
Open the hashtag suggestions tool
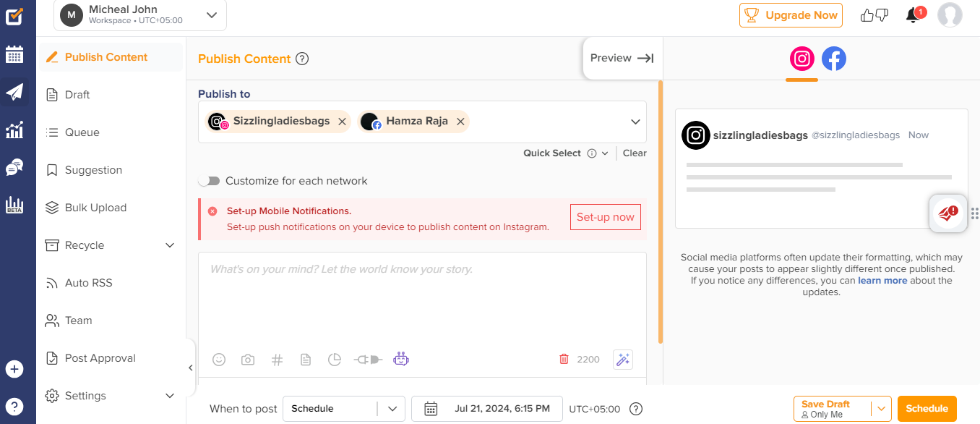coord(277,359)
